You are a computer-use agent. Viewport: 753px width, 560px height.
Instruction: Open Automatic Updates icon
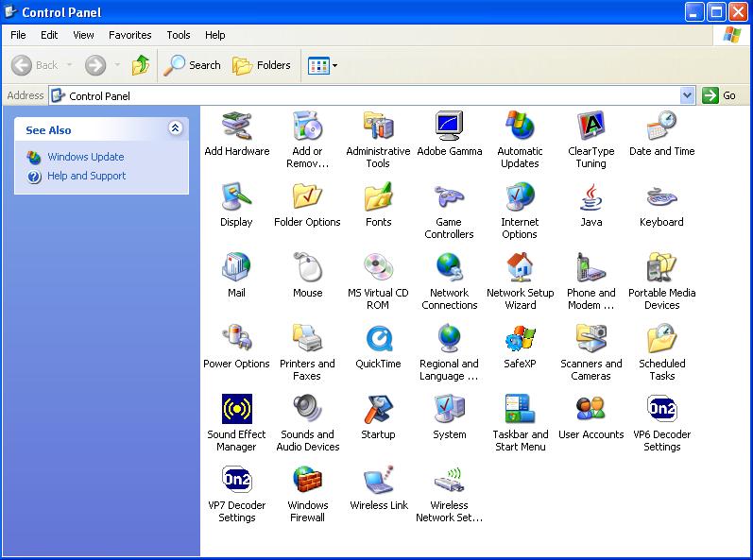coord(520,127)
